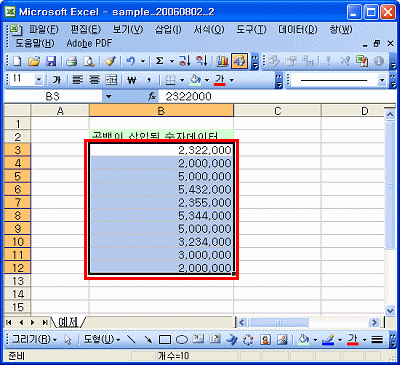
Task: Open the Chart Wizard icon
Action: click(x=222, y=61)
